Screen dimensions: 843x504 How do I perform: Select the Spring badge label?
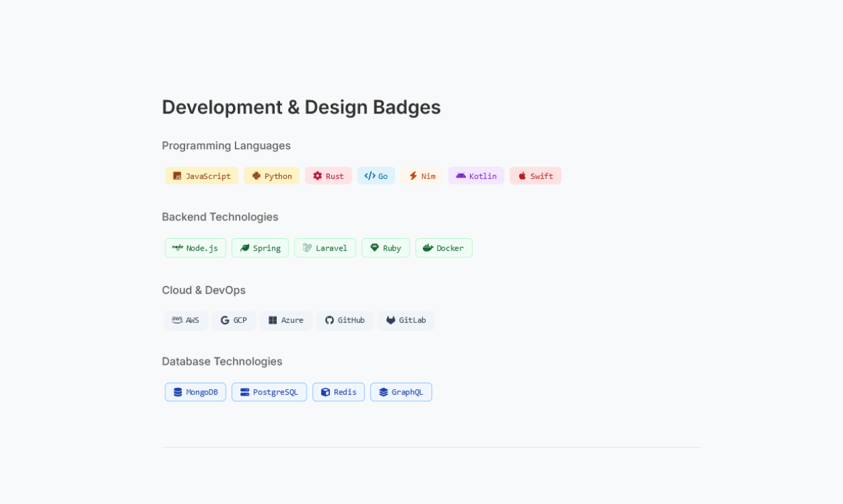(267, 248)
